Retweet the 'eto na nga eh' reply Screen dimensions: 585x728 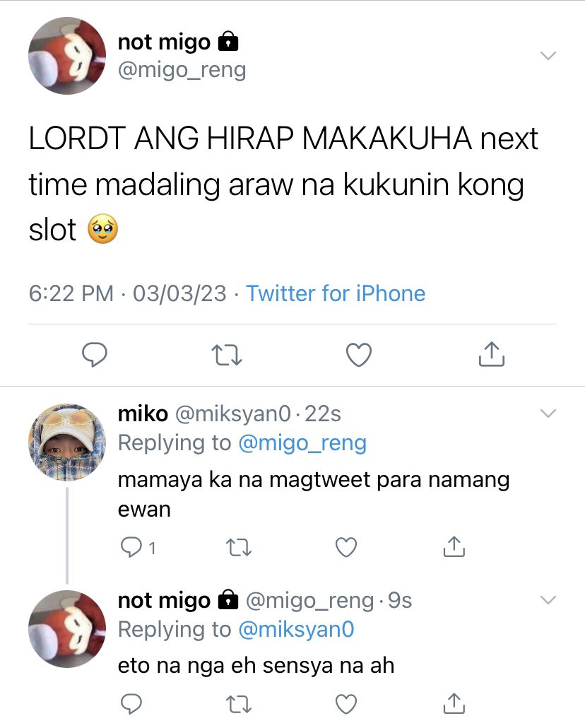tap(239, 704)
